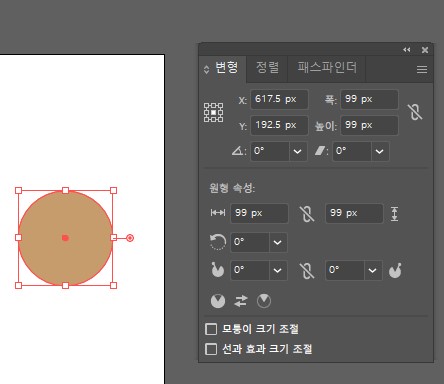
Task: Click the left-middle bounding box handle
Action: (x=19, y=237)
